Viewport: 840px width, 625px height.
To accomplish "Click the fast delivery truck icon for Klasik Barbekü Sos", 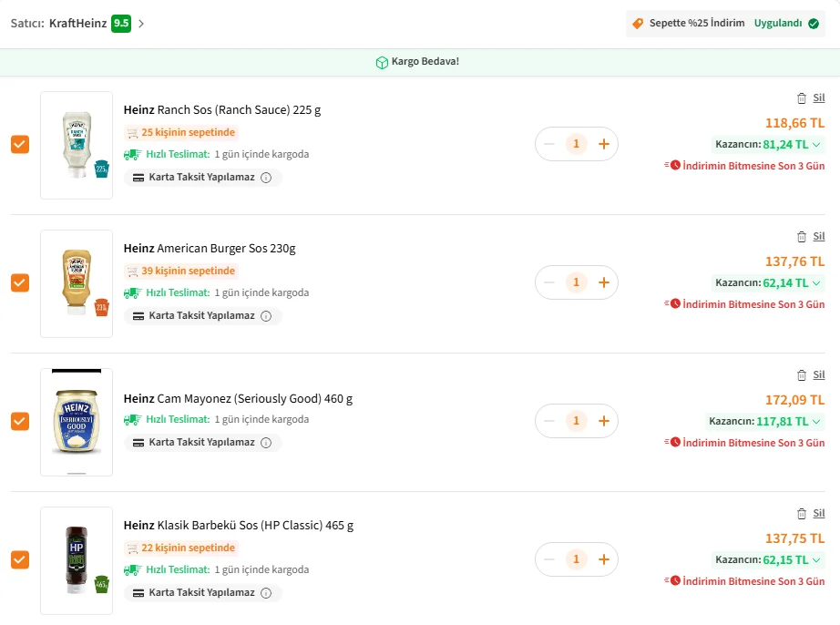I will click(x=133, y=569).
